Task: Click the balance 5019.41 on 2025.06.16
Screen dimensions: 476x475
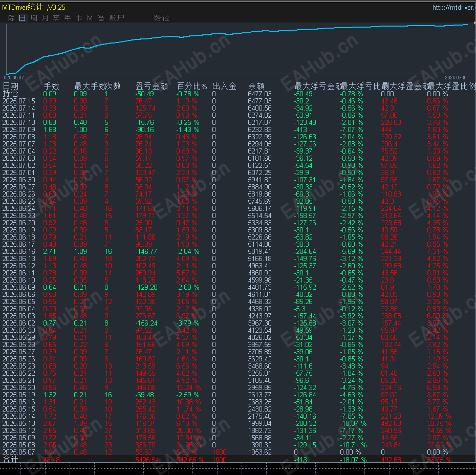Action: click(x=259, y=252)
